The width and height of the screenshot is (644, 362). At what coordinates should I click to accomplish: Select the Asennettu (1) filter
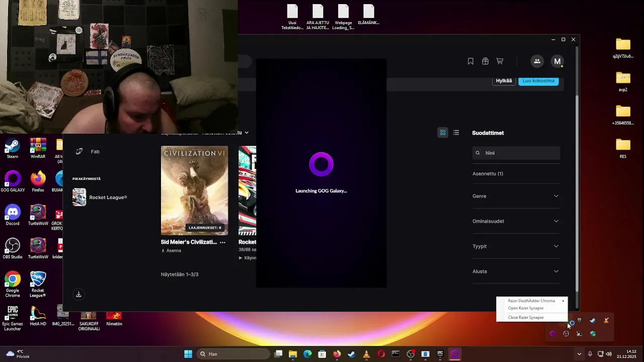pos(488,173)
